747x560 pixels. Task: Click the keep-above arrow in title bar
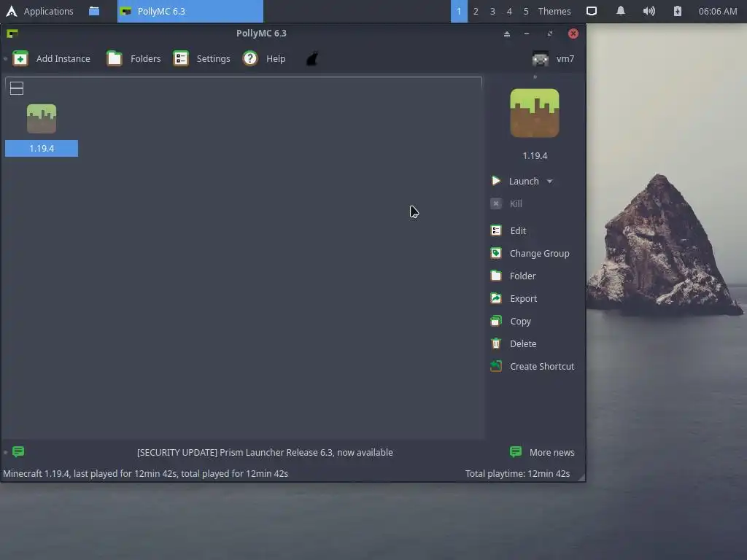pyautogui.click(x=507, y=34)
